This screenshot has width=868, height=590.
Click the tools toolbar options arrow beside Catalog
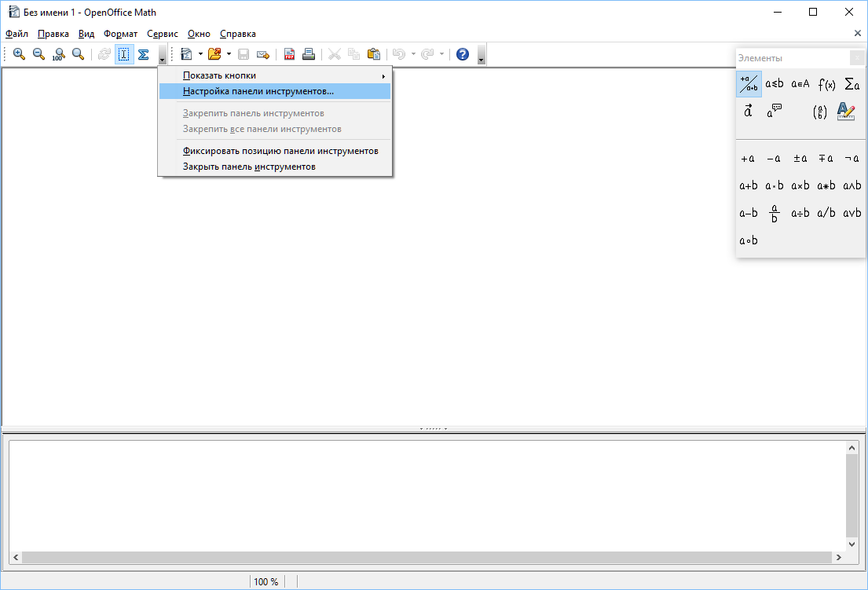tap(162, 54)
